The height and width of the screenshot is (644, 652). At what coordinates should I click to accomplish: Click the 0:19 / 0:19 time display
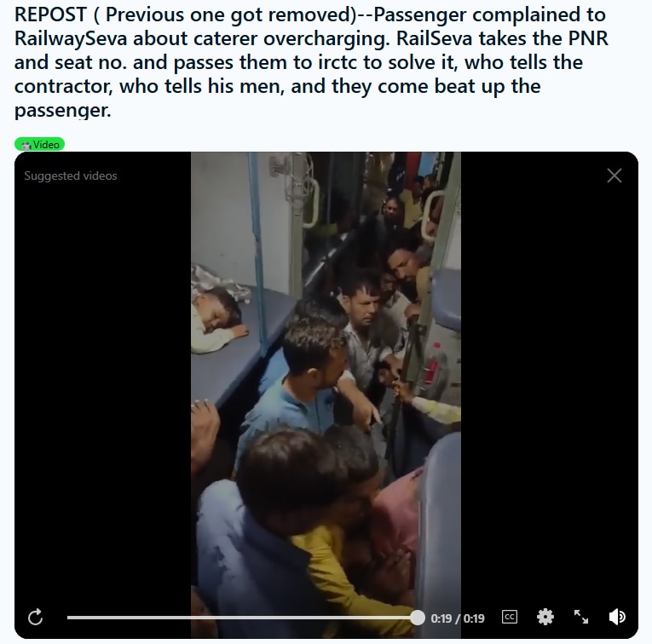tap(458, 618)
